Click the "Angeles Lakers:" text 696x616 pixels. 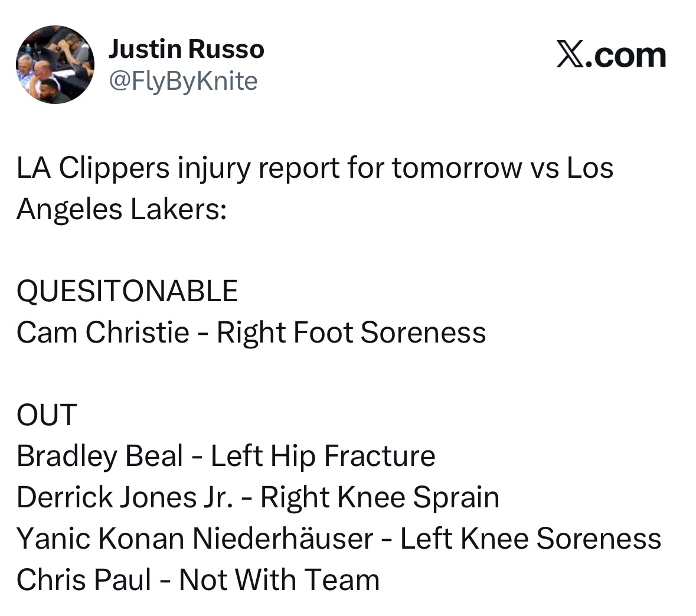click(x=121, y=209)
